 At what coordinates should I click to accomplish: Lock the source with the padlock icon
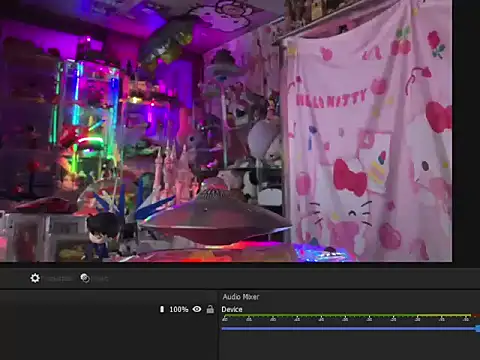210,309
